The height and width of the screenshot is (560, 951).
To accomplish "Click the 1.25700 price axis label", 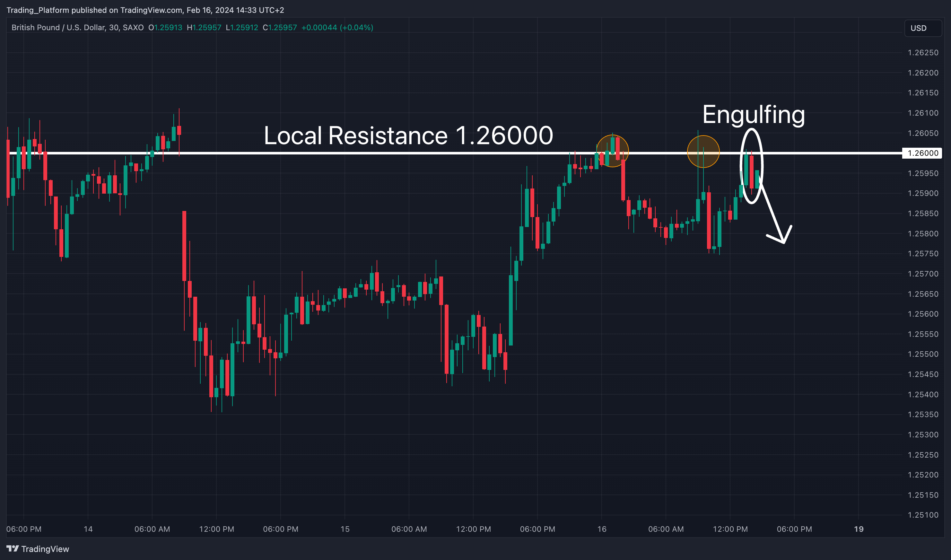I will pos(923,274).
